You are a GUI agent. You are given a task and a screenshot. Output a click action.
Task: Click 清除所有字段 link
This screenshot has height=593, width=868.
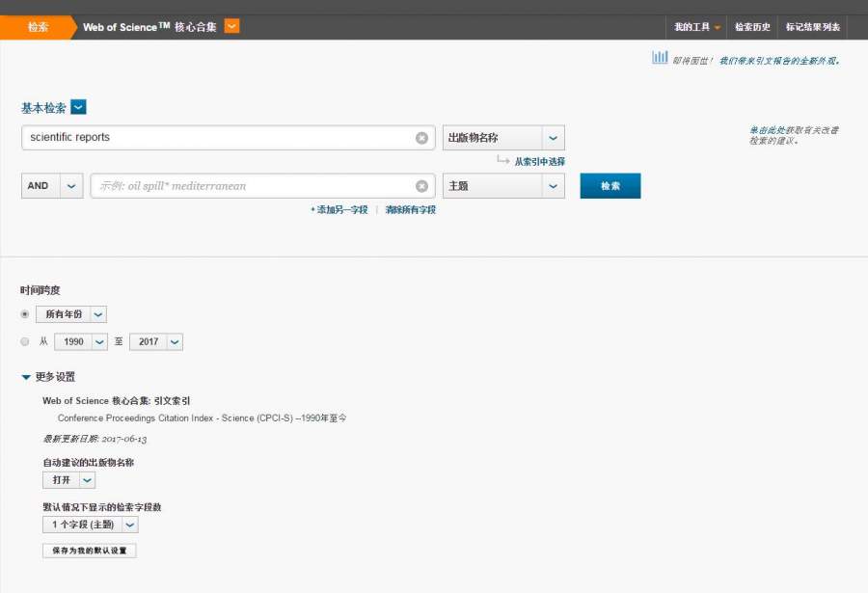[x=410, y=210]
